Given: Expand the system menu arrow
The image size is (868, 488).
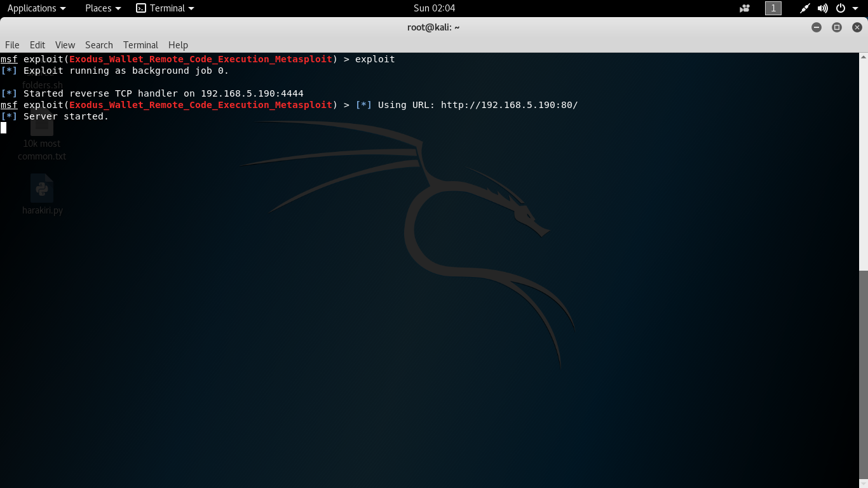Looking at the screenshot, I should coord(855,8).
